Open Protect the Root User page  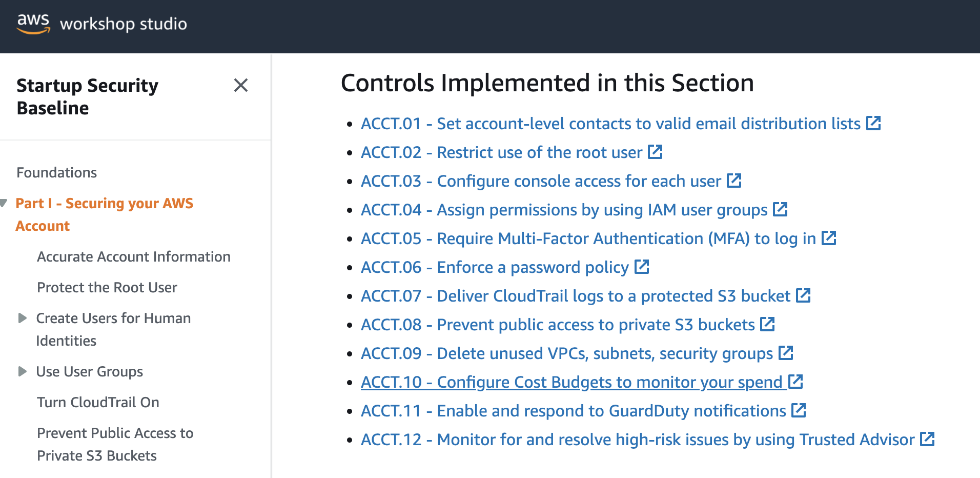point(107,287)
